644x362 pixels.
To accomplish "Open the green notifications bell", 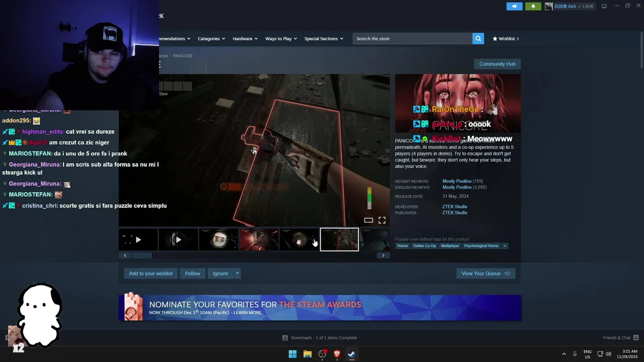I will pos(533,6).
